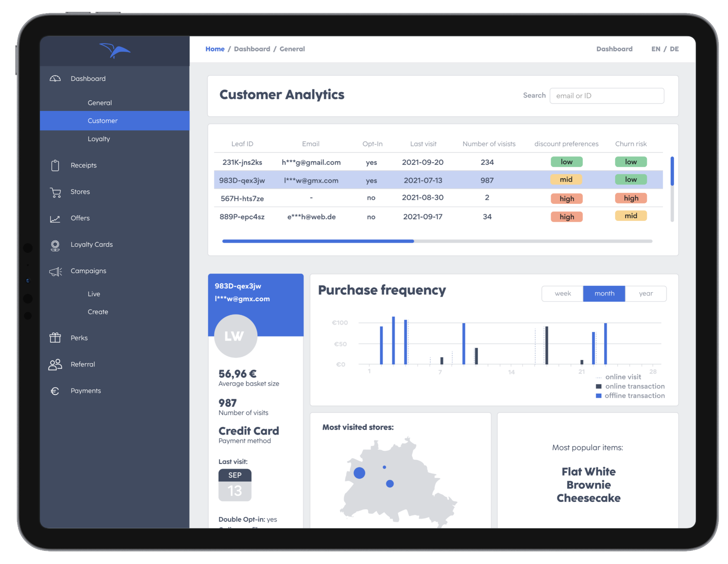Focus the email or ID search field
This screenshot has height=564, width=728.
tap(606, 96)
